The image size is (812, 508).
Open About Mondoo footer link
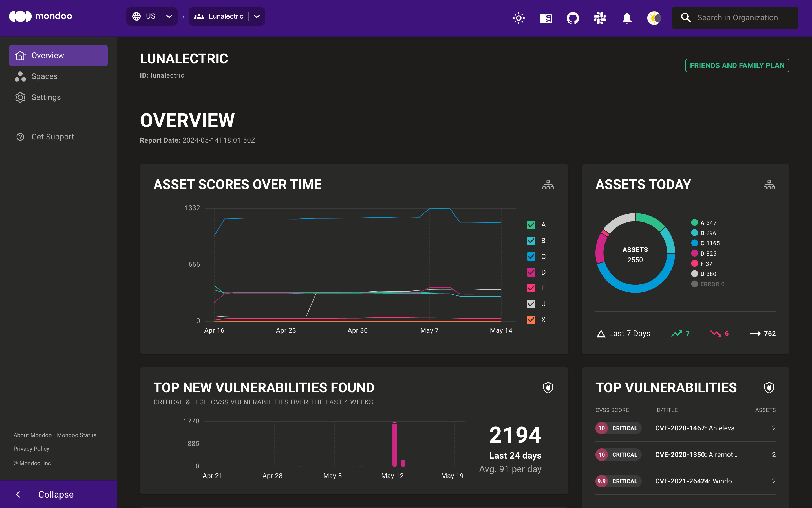coord(32,435)
